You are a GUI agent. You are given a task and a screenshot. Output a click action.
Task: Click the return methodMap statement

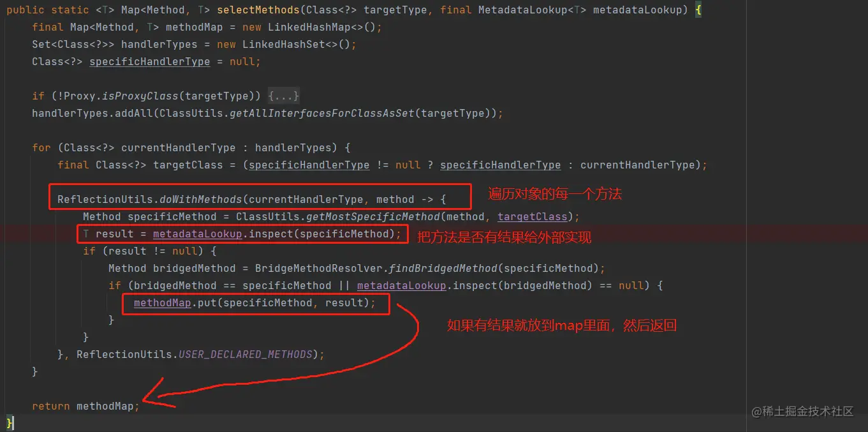86,406
